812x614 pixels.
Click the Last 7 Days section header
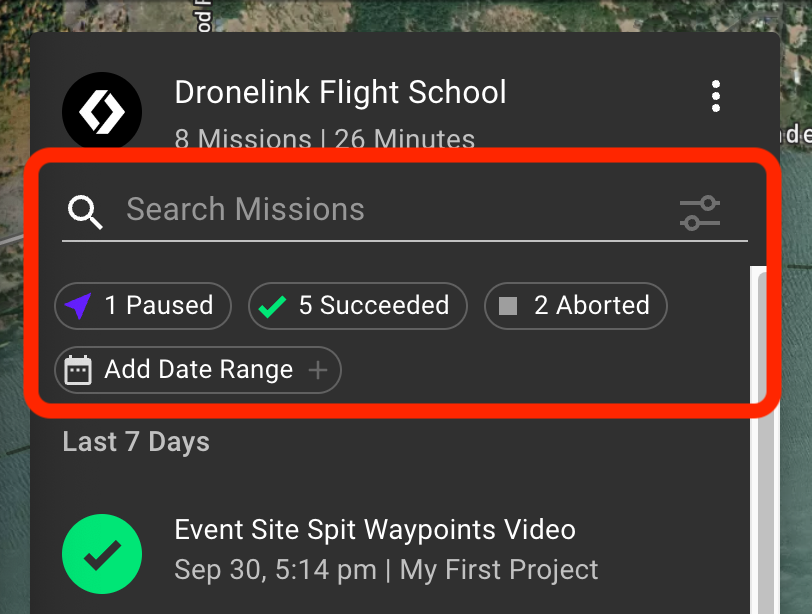click(136, 442)
